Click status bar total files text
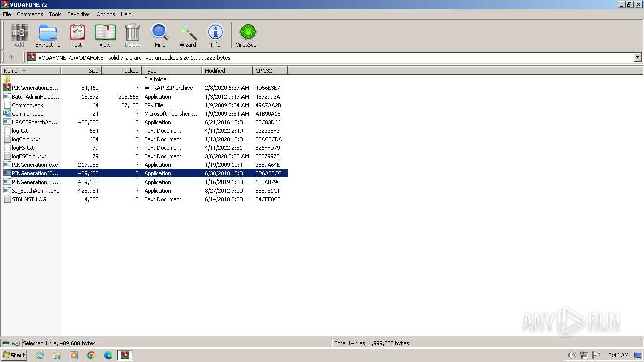Screen dimensions: 644x362 (x=371, y=343)
